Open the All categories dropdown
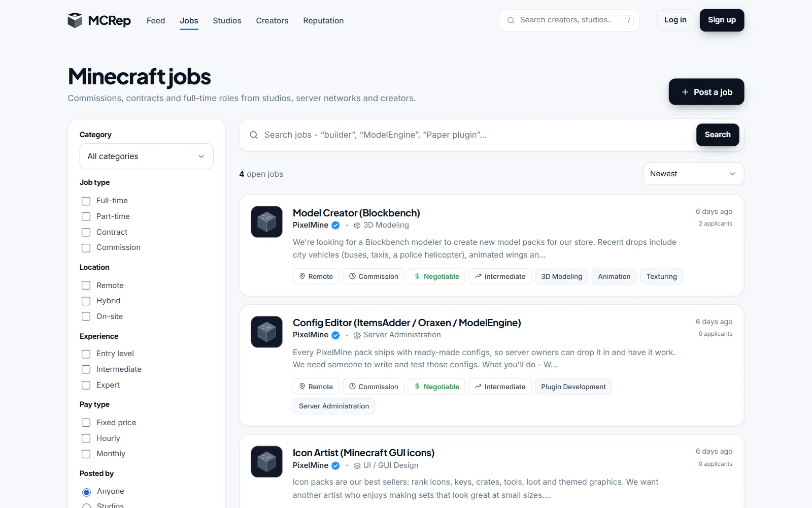This screenshot has width=812, height=508. pyautogui.click(x=147, y=156)
